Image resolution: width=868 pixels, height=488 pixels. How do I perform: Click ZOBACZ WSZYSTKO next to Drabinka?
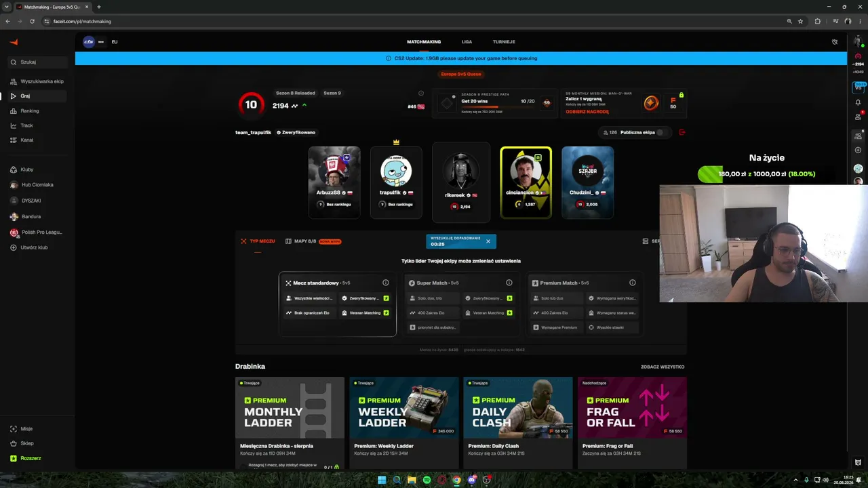[663, 367]
